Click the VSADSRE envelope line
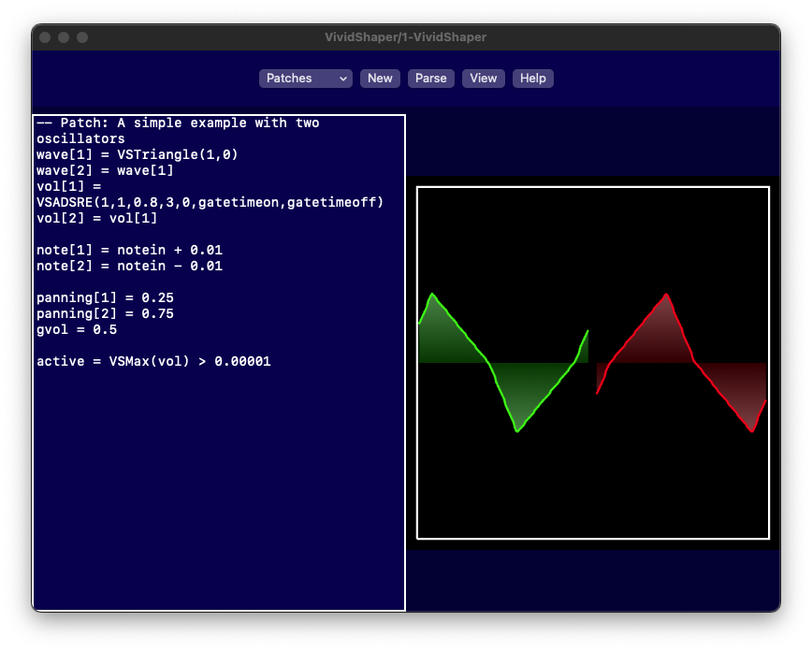Viewport: 812px width, 651px height. [210, 202]
